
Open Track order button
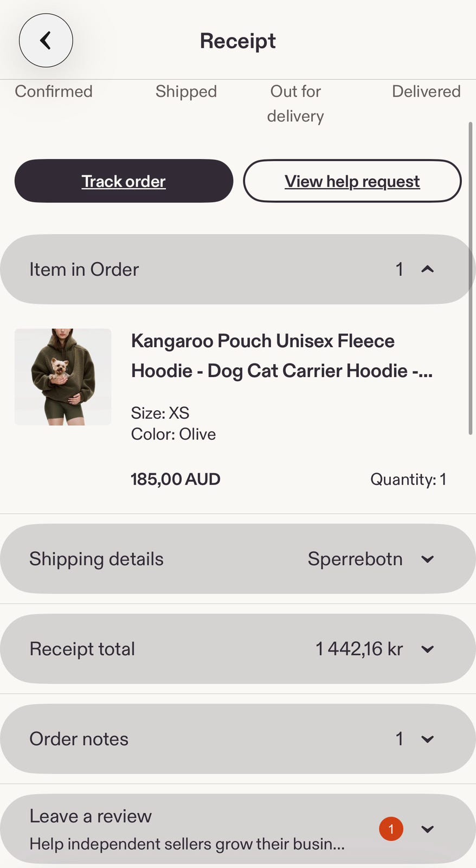pos(124,181)
